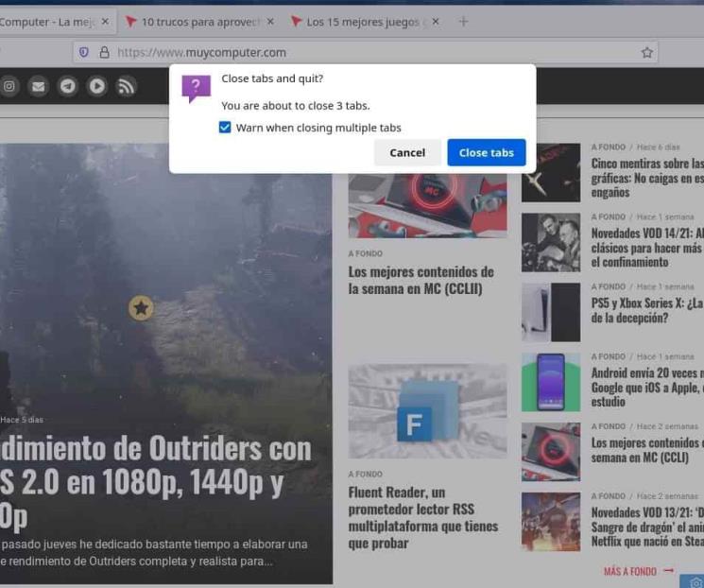Open Sangre de dragón sidebar thumbnail
Viewport: 704px width, 588px height.
551,522
